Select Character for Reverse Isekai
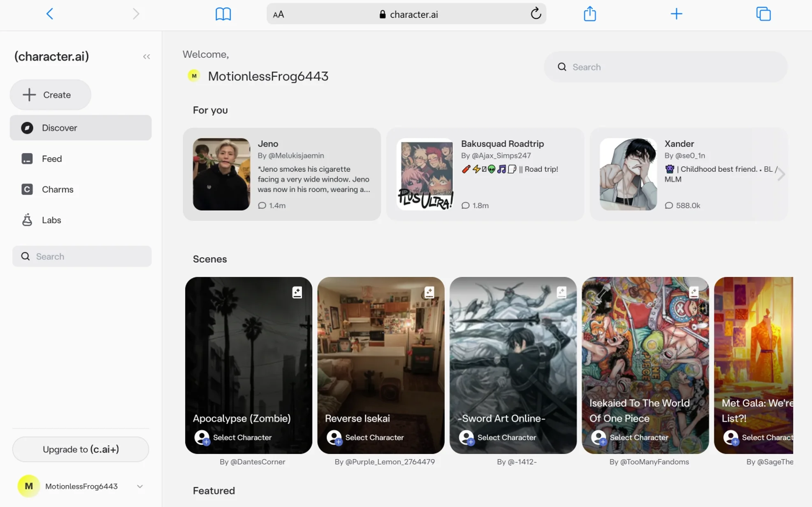 pyautogui.click(x=365, y=437)
